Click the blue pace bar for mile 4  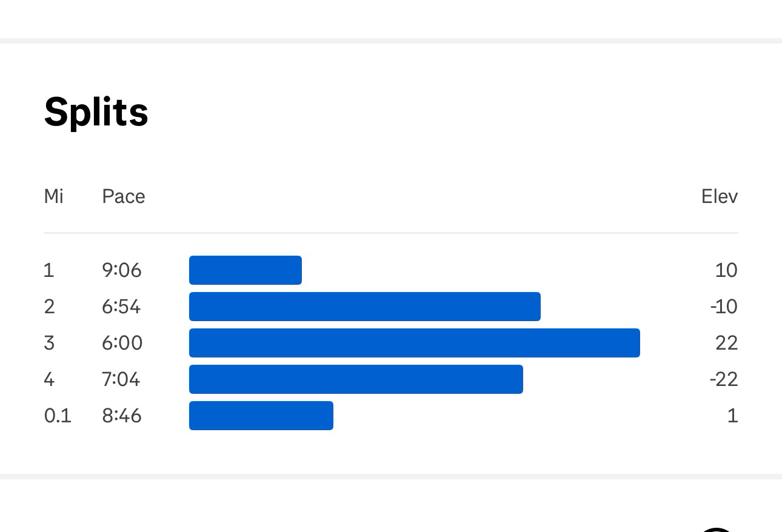(x=356, y=379)
